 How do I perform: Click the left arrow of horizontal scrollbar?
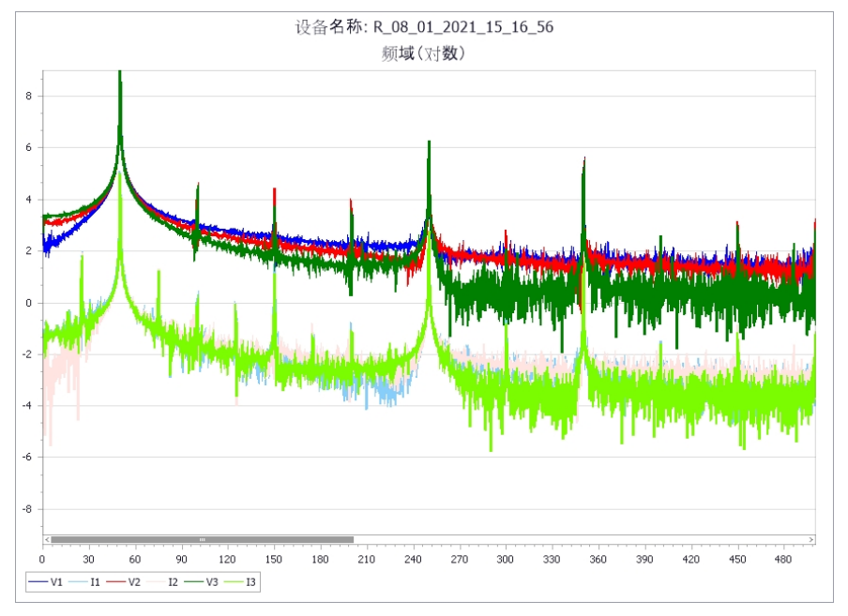[x=45, y=539]
